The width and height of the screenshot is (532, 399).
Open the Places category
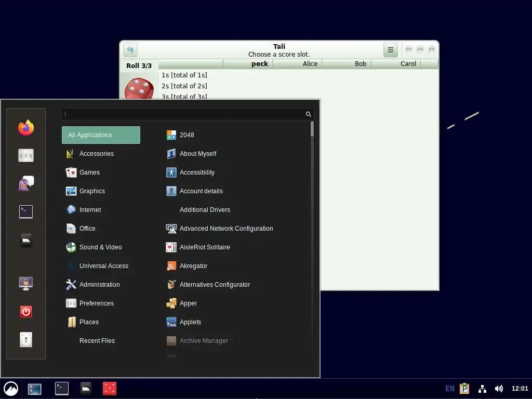[x=101, y=322]
